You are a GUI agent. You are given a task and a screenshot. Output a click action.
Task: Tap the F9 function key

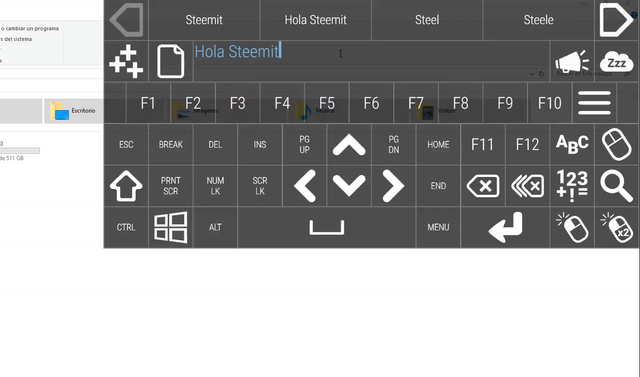[x=505, y=103]
